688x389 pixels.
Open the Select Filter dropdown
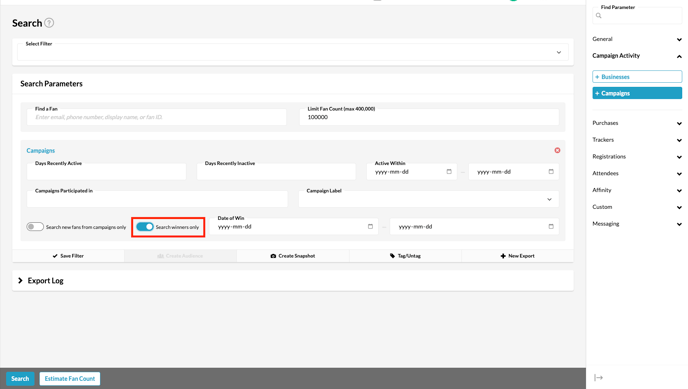click(x=293, y=52)
